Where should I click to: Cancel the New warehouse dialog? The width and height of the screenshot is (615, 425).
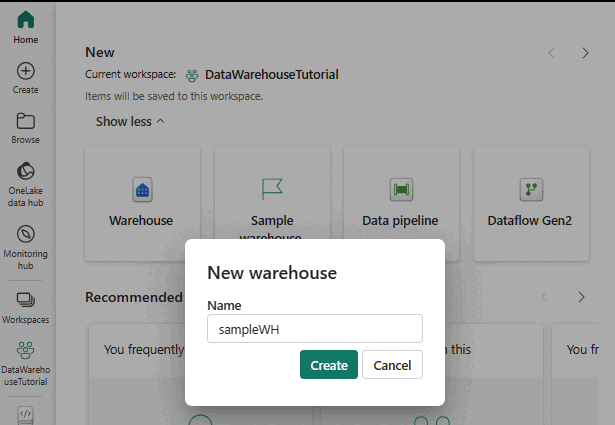point(392,365)
